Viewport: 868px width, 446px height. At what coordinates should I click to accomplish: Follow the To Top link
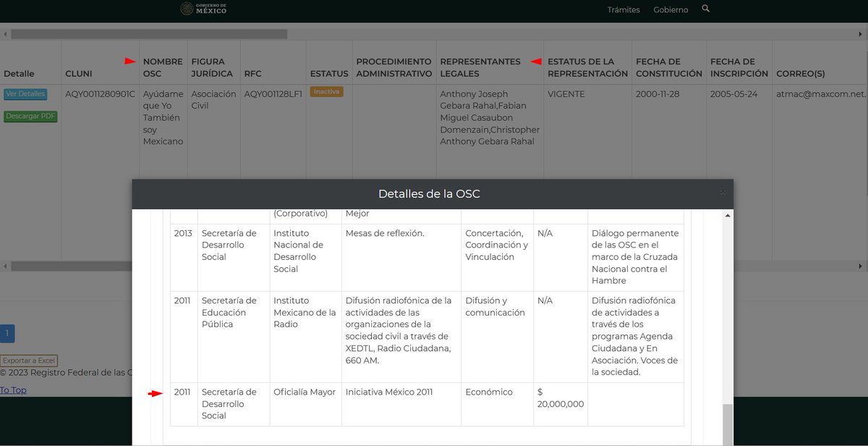click(13, 390)
